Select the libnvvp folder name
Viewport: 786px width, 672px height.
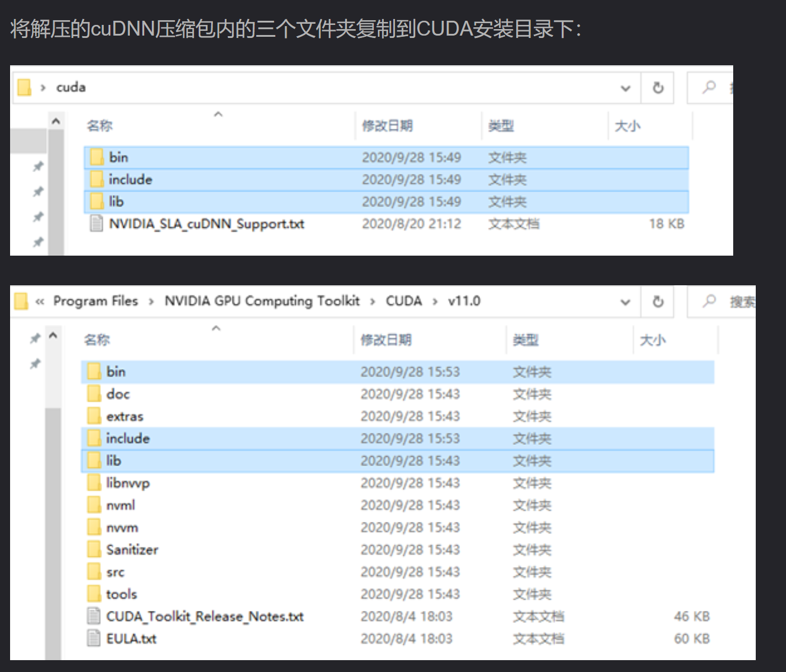click(x=128, y=483)
